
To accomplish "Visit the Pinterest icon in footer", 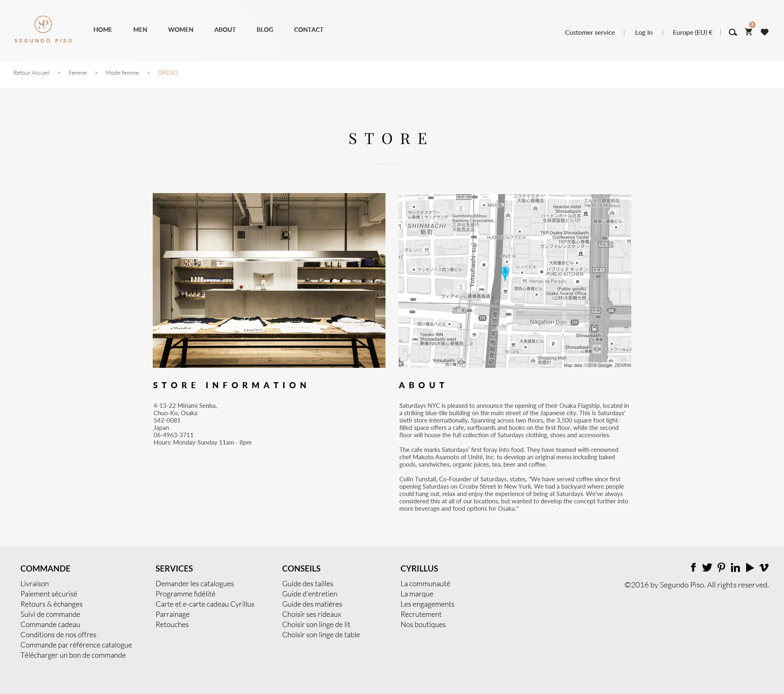I will (x=721, y=567).
